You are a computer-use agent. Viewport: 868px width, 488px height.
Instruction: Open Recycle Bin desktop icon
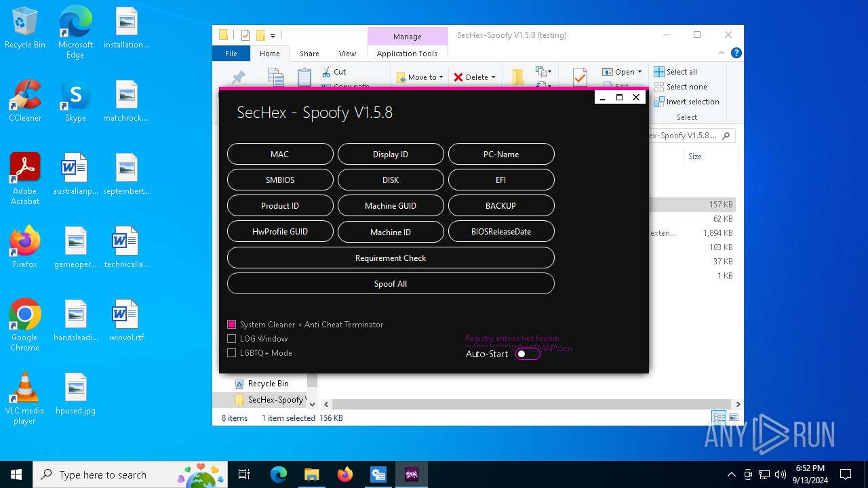pos(25,28)
